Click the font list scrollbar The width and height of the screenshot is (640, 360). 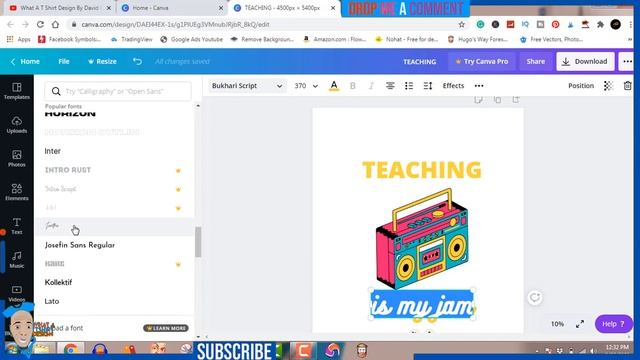[198, 242]
